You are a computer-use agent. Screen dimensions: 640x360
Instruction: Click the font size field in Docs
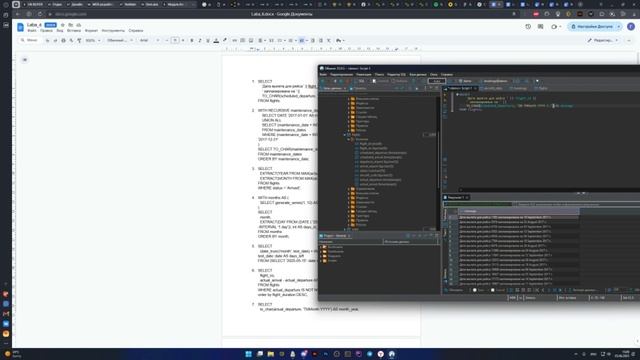point(175,40)
